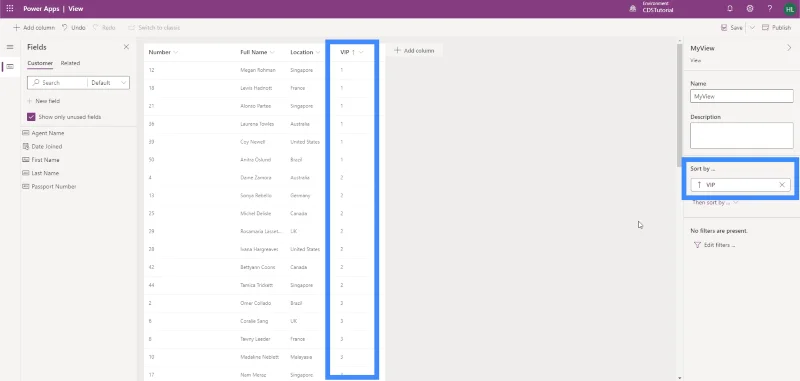Click Undo in the toolbar

tap(73, 28)
